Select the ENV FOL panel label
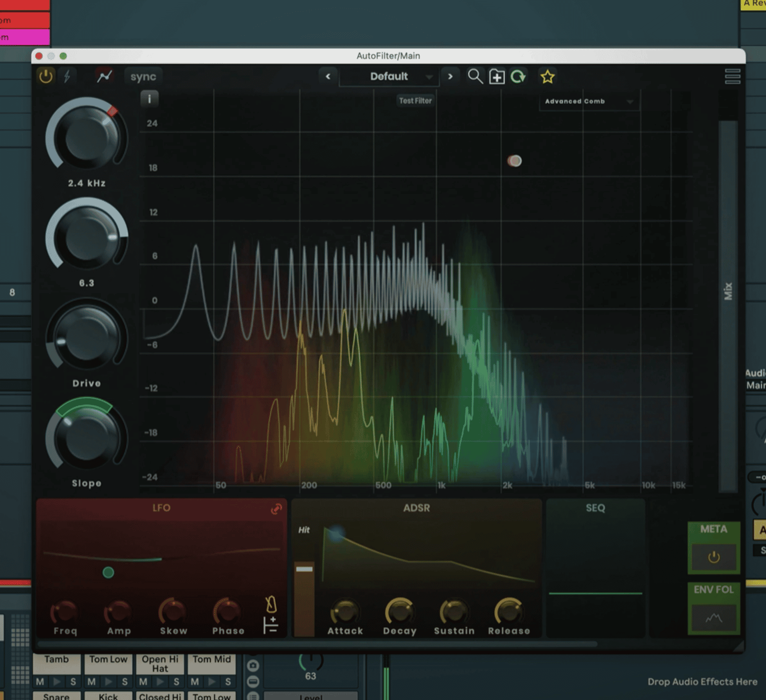This screenshot has width=766, height=700. coord(714,590)
